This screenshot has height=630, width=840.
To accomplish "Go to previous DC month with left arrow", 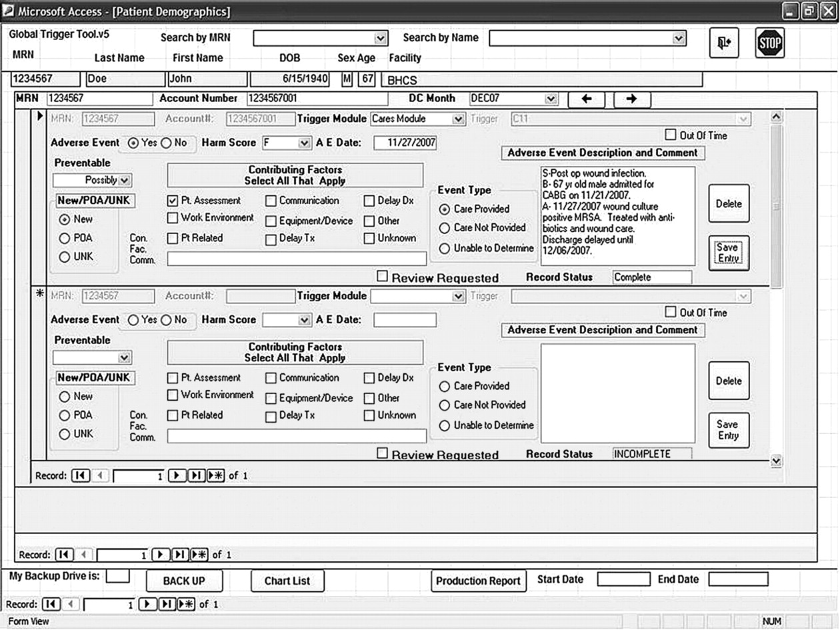I will 587,99.
